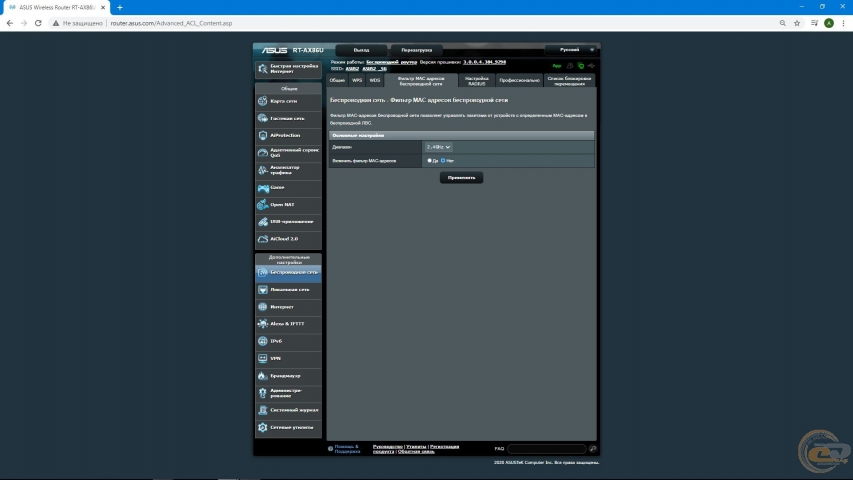
Task: Open AiCloud 2.0 sidebar item
Action: click(288, 239)
